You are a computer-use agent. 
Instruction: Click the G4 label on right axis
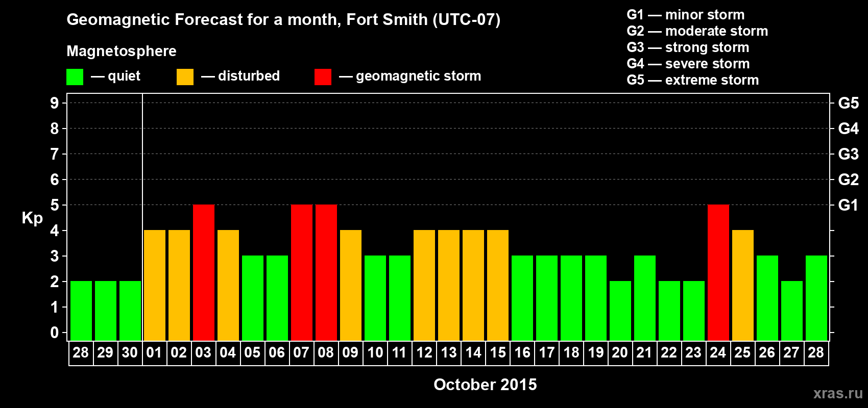pyautogui.click(x=848, y=129)
